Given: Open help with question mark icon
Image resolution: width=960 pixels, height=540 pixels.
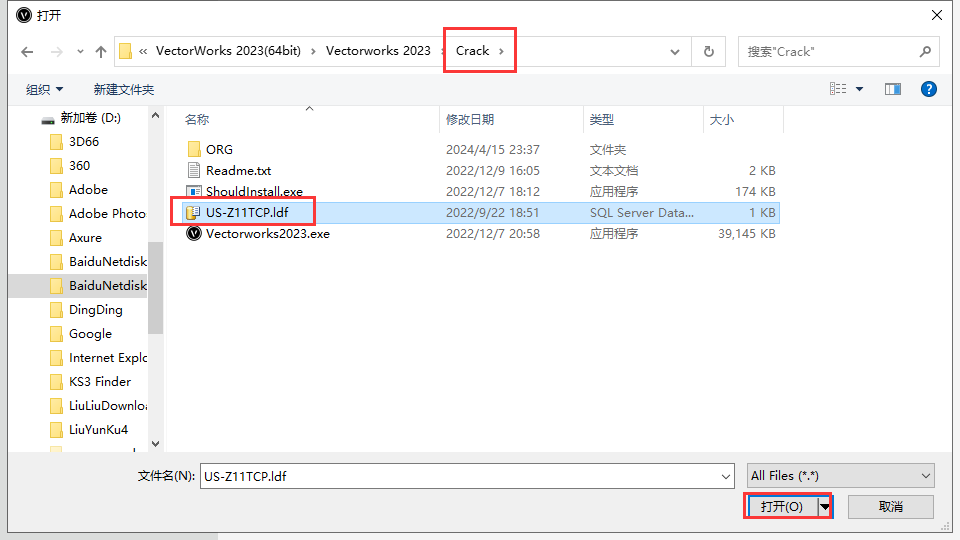Looking at the screenshot, I should pos(929,89).
